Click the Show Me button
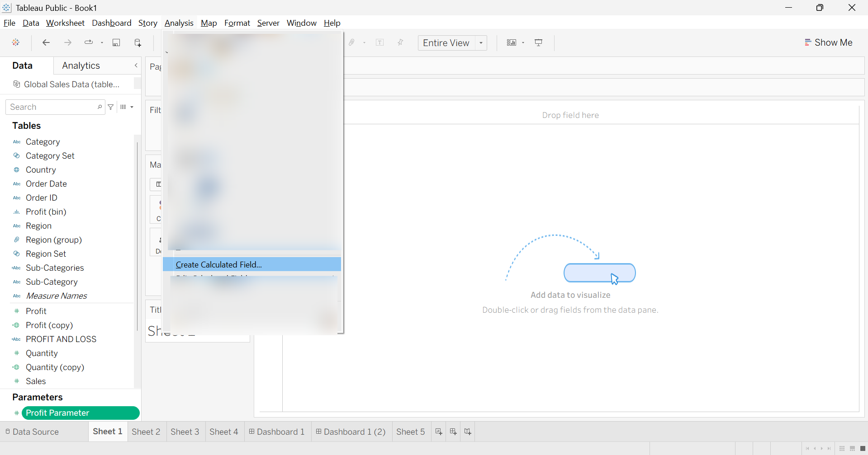 (829, 42)
